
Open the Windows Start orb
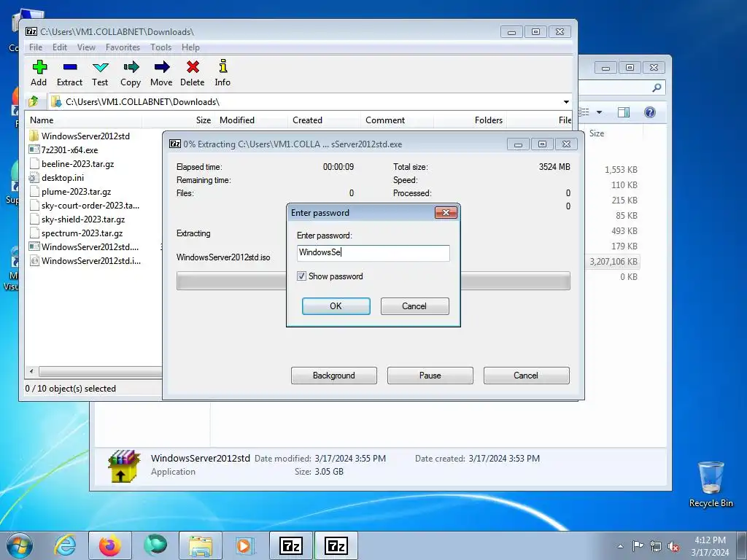point(20,545)
